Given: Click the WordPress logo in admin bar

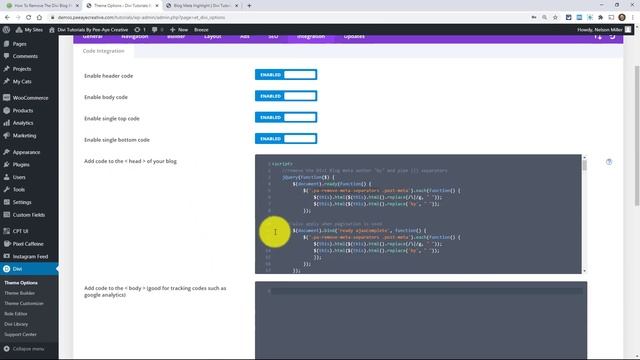Looking at the screenshot, I should pyautogui.click(x=6, y=29).
